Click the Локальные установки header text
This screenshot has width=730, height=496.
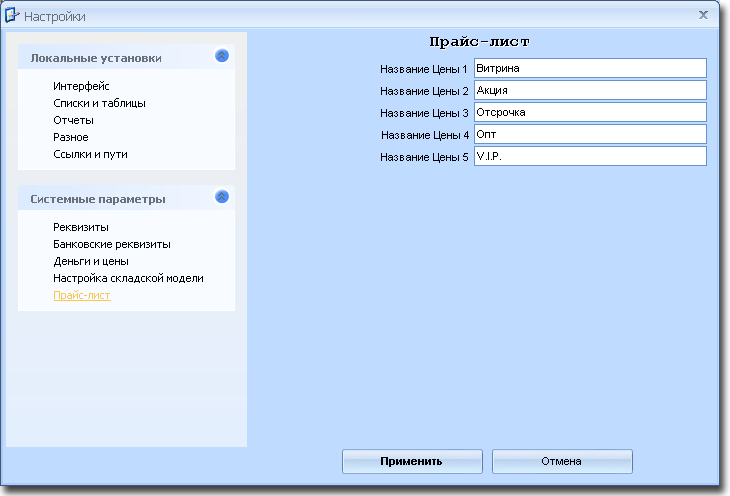tap(96, 58)
